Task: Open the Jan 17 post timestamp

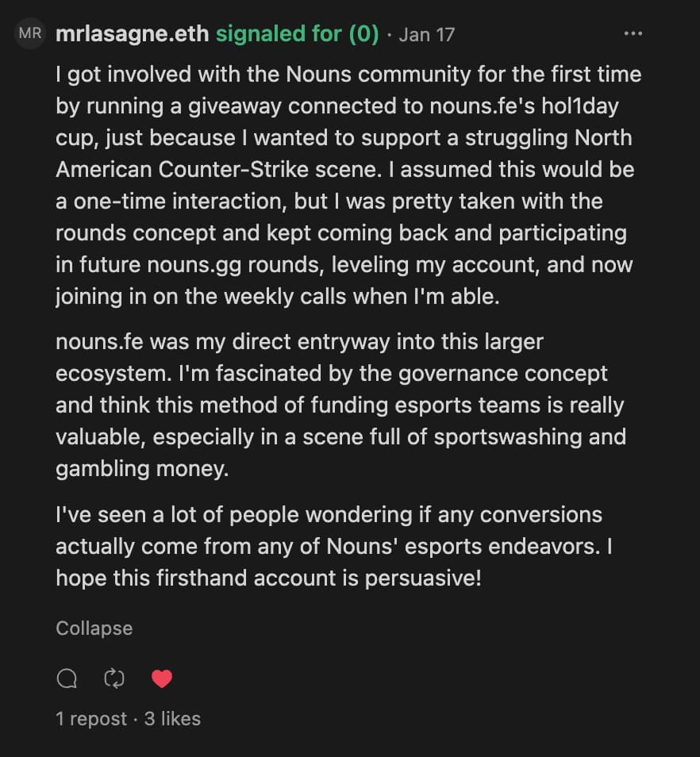Action: (x=426, y=35)
